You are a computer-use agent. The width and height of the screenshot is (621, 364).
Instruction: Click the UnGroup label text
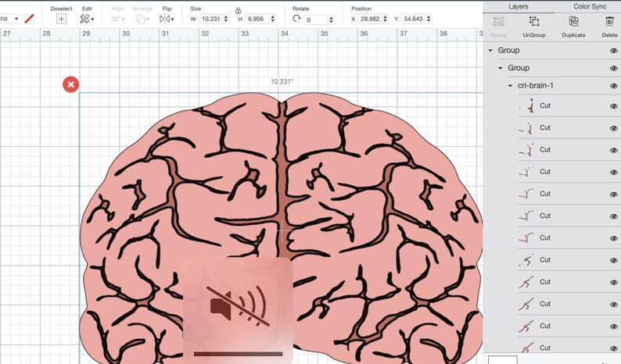(x=534, y=35)
